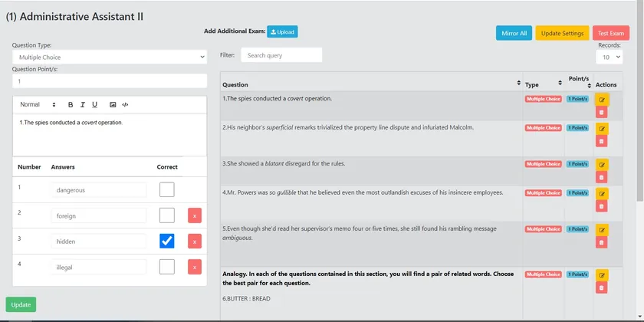Click into the question text editor area
Screen dimensions: 644x322
(x=110, y=135)
